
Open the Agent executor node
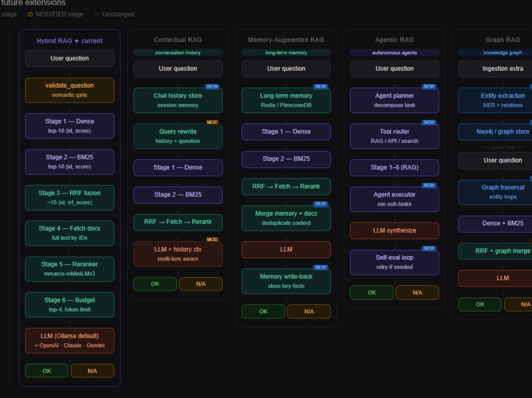click(394, 199)
